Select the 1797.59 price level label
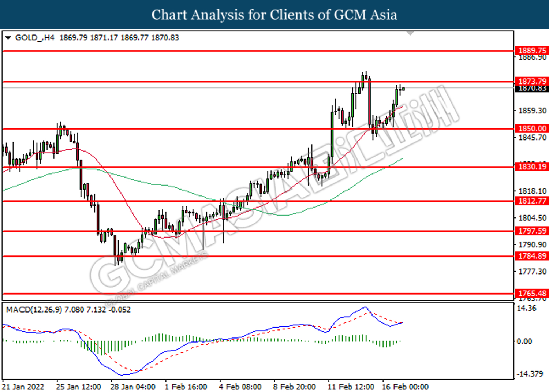Viewport: 549px width, 392px height. [x=532, y=231]
